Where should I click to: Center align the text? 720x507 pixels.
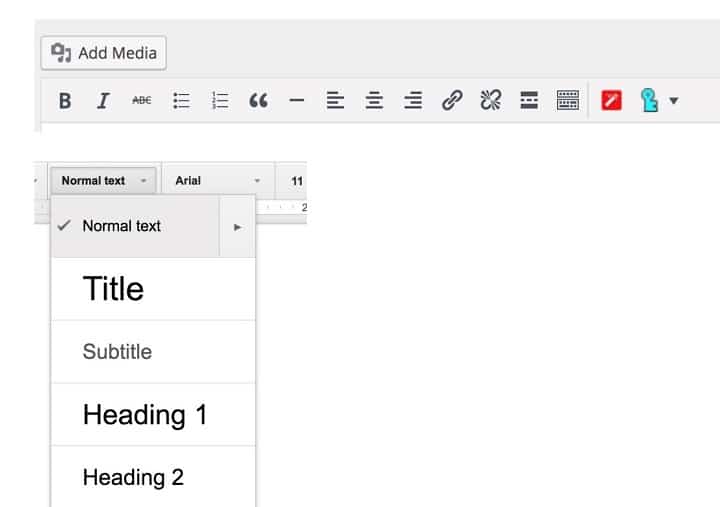coord(374,100)
